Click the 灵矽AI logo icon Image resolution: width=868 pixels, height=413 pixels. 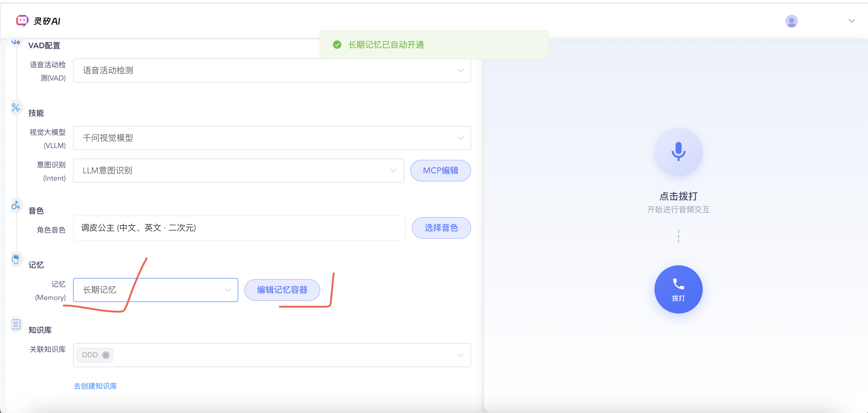(22, 21)
